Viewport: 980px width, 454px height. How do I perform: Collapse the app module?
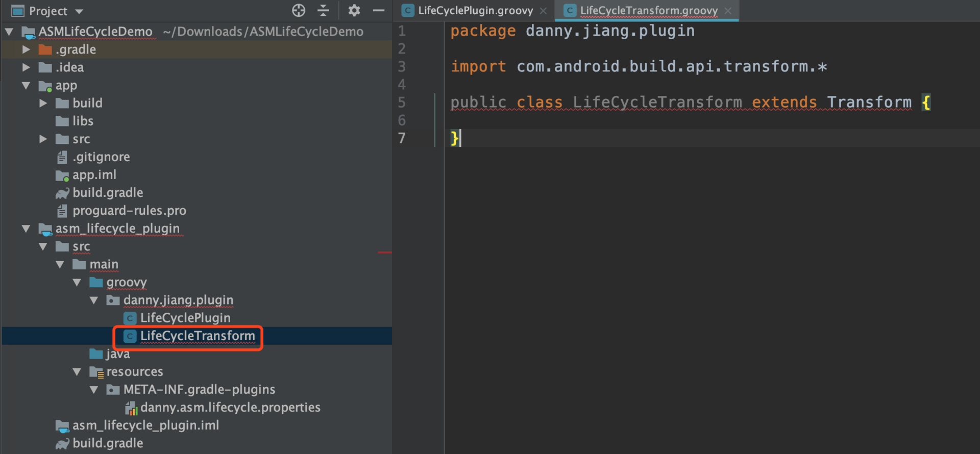[26, 86]
